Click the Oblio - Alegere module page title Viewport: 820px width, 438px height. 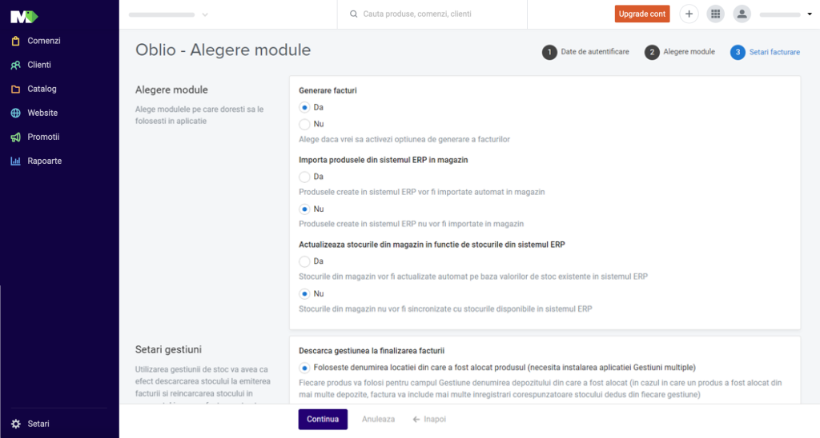click(x=223, y=50)
